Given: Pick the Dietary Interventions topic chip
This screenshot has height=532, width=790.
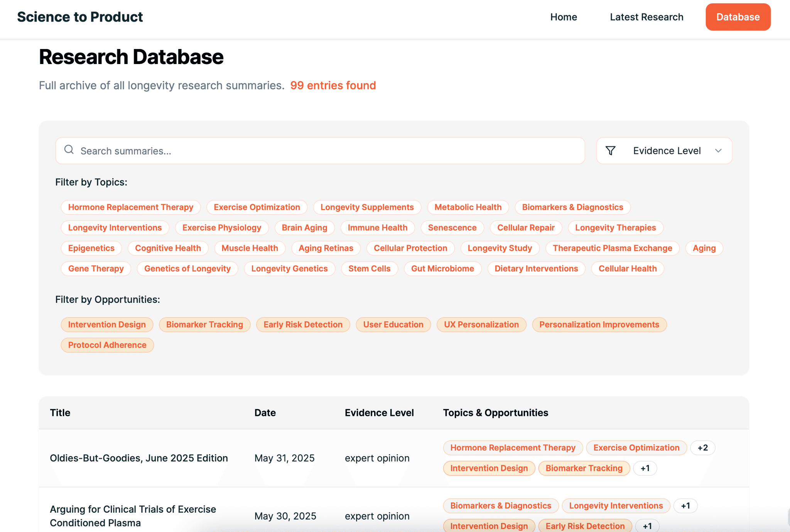Looking at the screenshot, I should coord(536,269).
